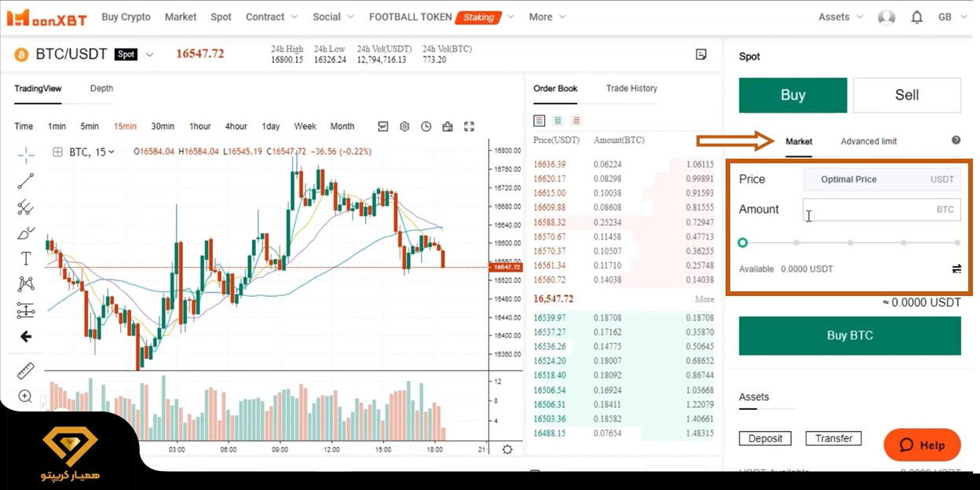Toggle the amount currency swap icon
This screenshot has width=980, height=490.
click(956, 269)
